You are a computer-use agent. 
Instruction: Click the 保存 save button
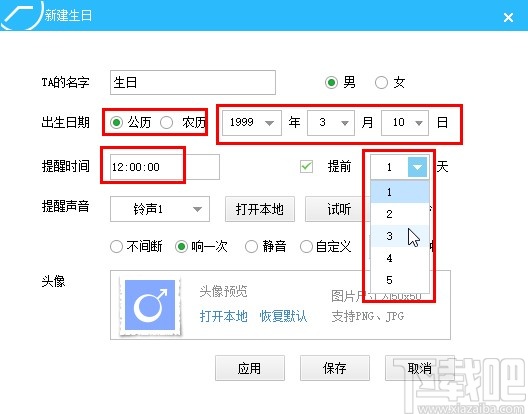pos(335,368)
